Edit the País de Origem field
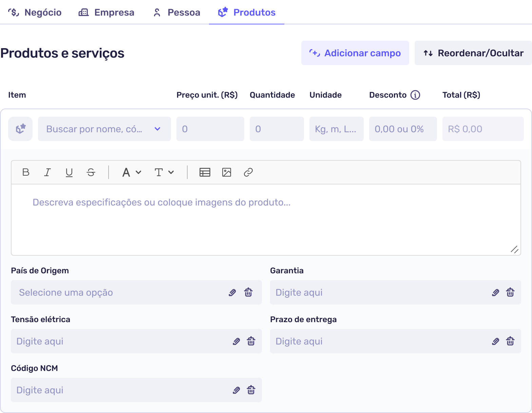 click(x=232, y=292)
